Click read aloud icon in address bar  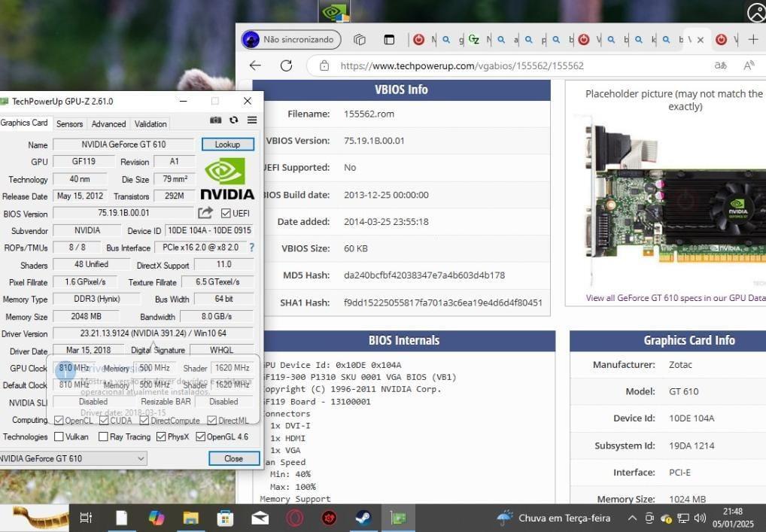pyautogui.click(x=749, y=65)
